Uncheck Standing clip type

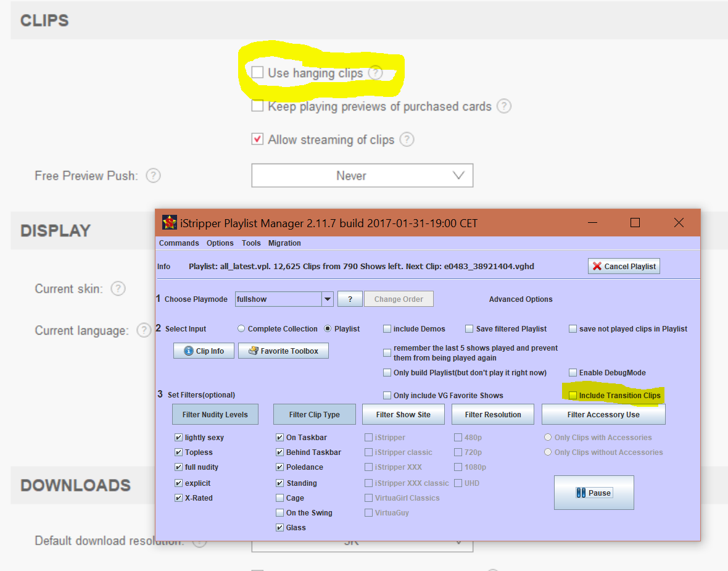point(279,483)
